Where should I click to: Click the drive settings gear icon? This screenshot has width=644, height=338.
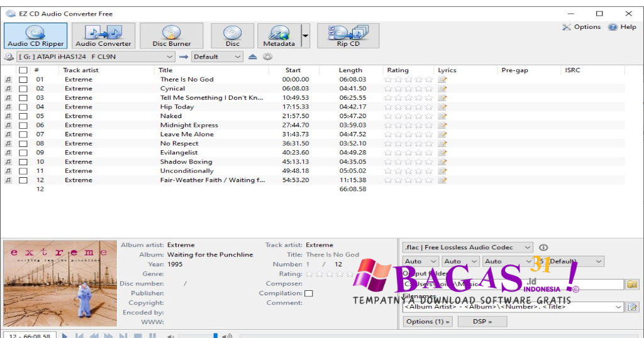[x=268, y=57]
